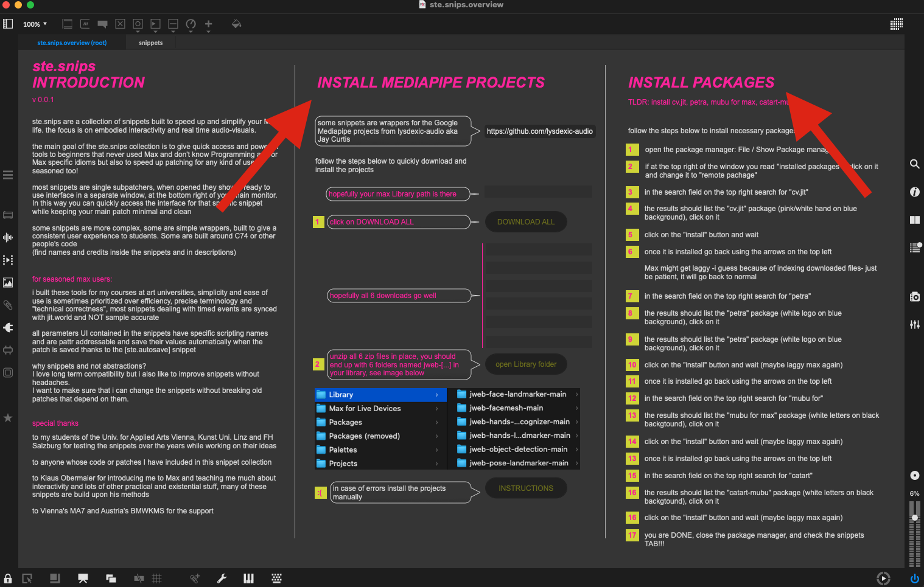Expand the Packages (removed) folder chevron
The image size is (924, 587).
[x=437, y=436]
